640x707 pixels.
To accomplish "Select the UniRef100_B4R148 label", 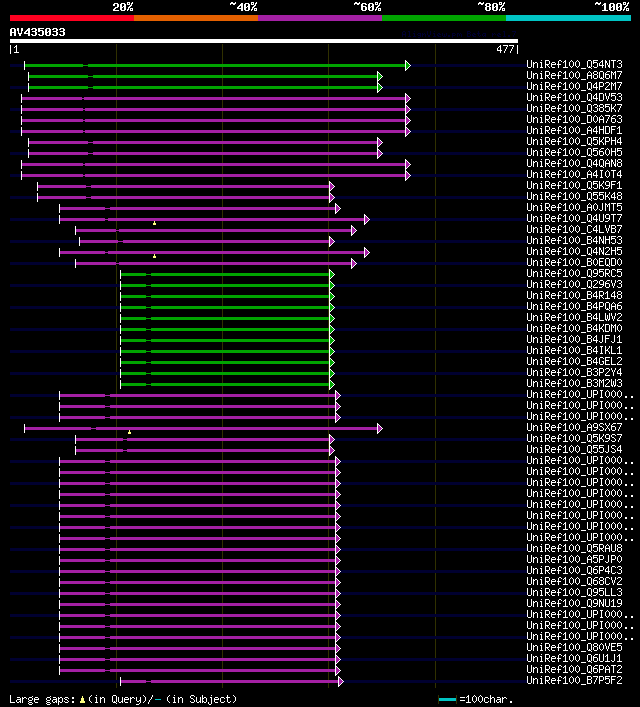I will pyautogui.click(x=574, y=295).
